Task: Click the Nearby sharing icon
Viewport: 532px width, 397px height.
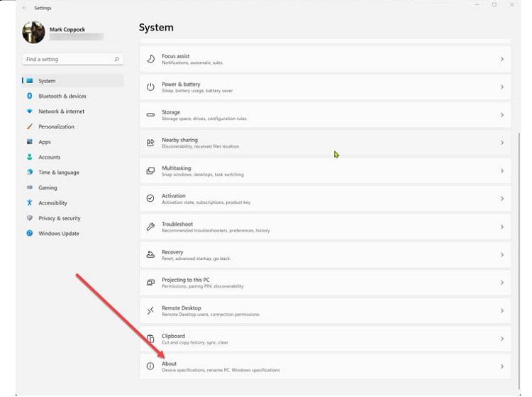Action: (150, 143)
